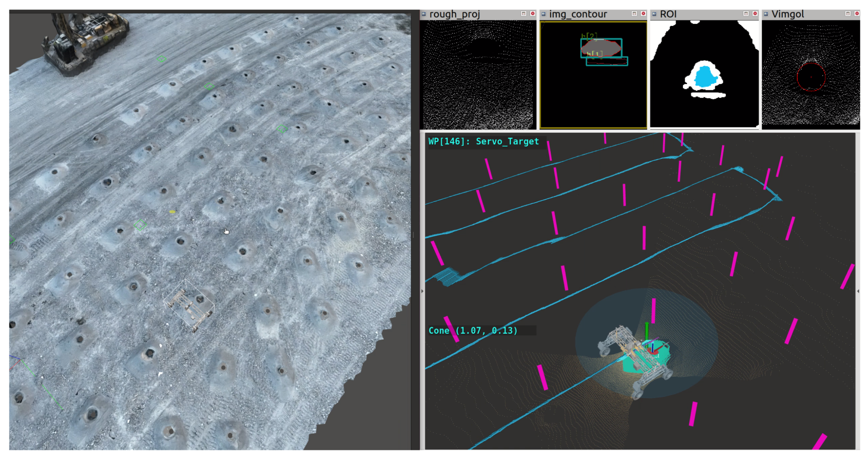Click the Vimgol window menu icon

coord(766,14)
